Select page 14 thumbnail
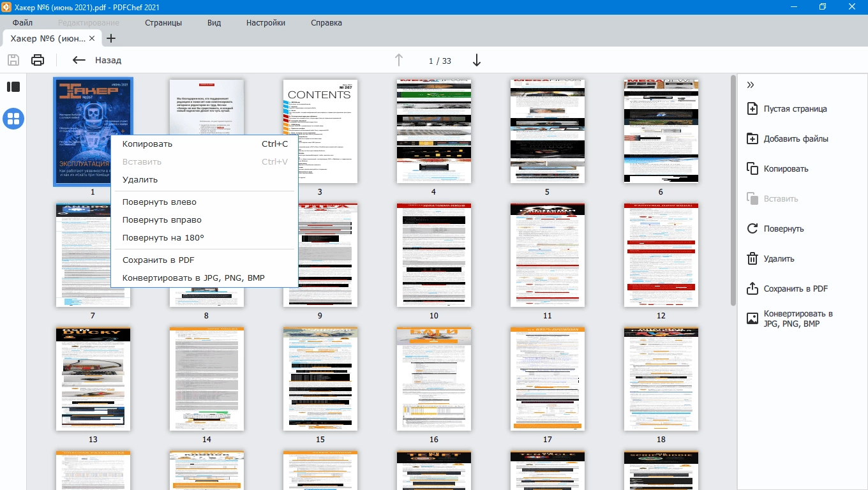 [x=206, y=379]
